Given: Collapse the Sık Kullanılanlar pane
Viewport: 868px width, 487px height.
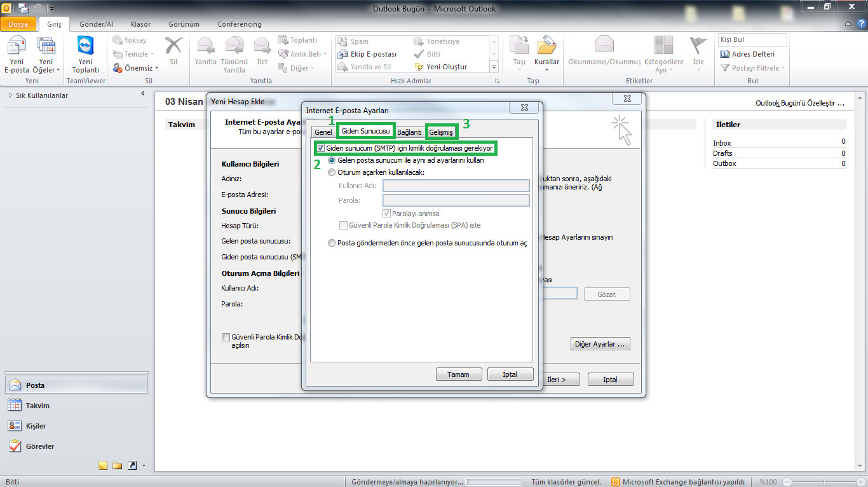Looking at the screenshot, I should point(142,92).
